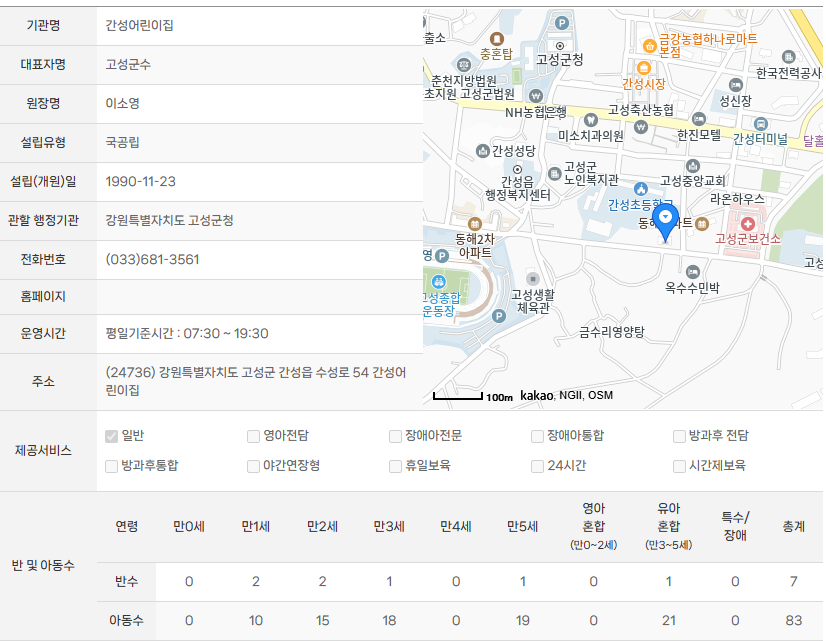This screenshot has width=826, height=641.
Task: Click the 만3세 column header
Action: [389, 526]
